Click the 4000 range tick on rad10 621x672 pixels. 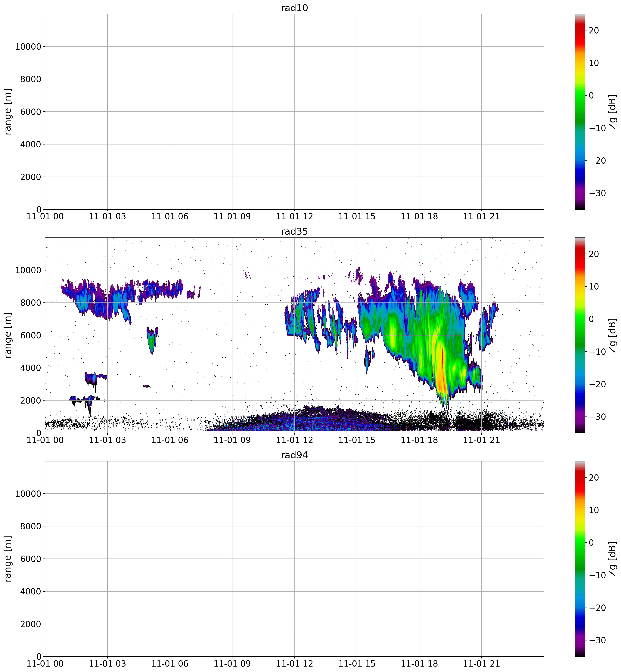pos(30,144)
